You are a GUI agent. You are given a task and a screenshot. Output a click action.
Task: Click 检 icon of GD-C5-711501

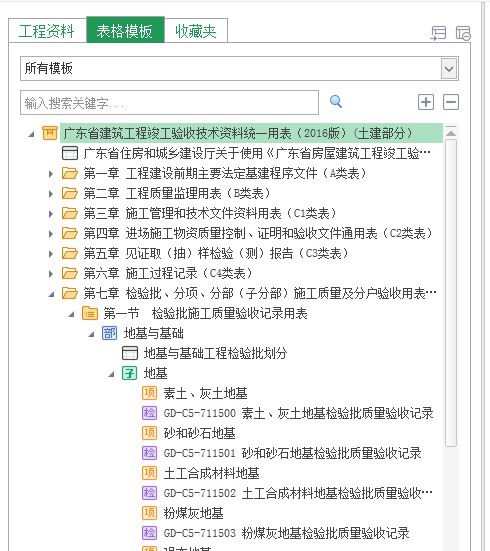(149, 453)
